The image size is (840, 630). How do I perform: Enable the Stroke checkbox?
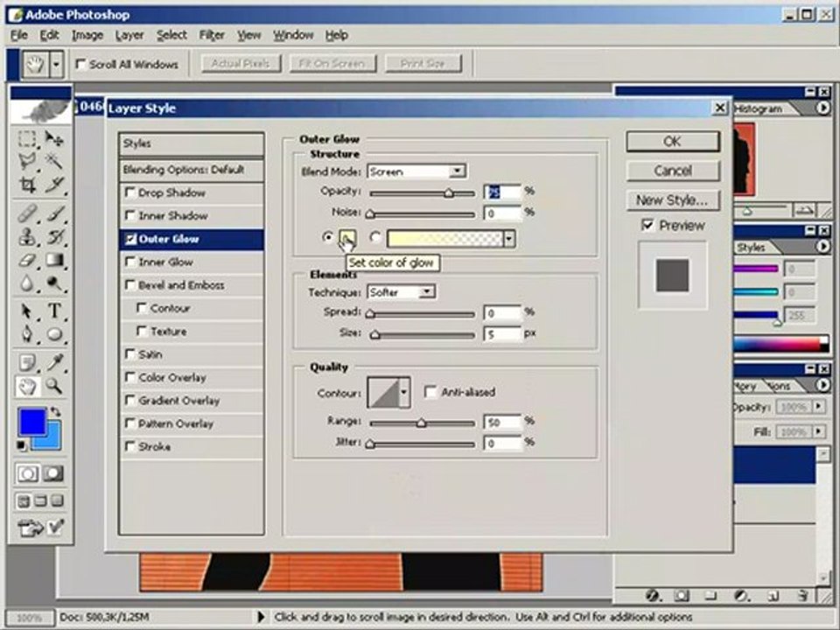[130, 445]
